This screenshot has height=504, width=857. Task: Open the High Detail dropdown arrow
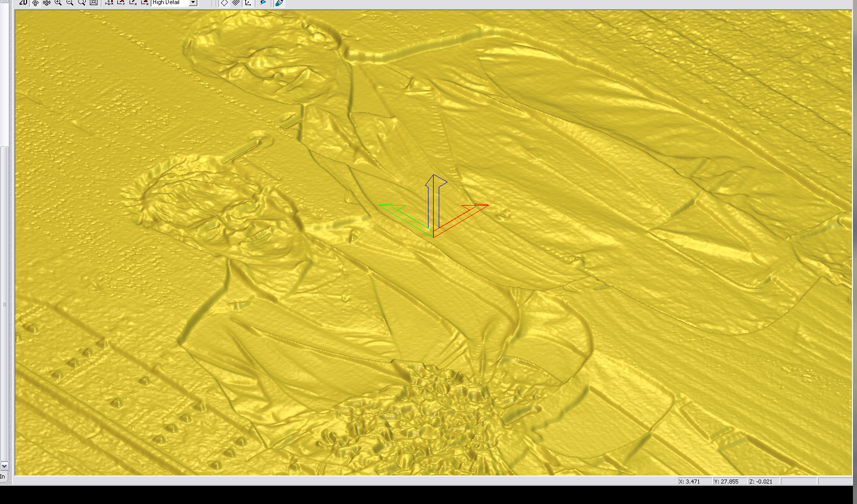tap(193, 3)
